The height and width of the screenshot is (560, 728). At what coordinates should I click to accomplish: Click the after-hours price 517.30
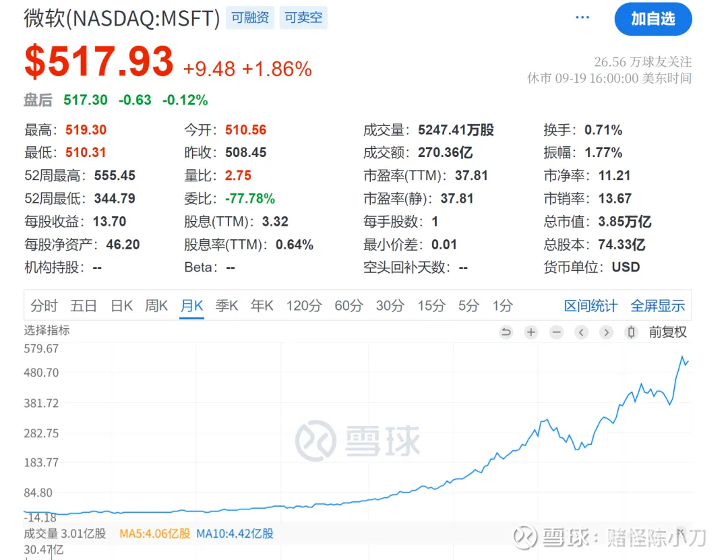pos(86,100)
